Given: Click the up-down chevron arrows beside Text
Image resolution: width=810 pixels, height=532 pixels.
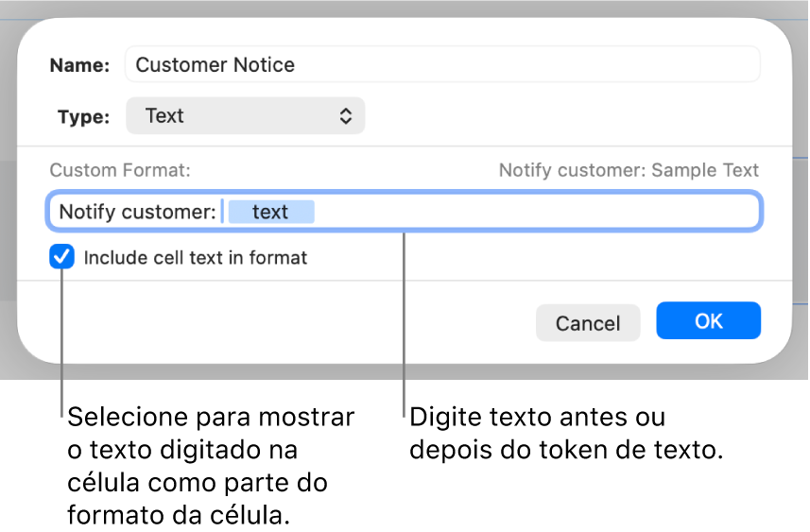Looking at the screenshot, I should tap(346, 116).
